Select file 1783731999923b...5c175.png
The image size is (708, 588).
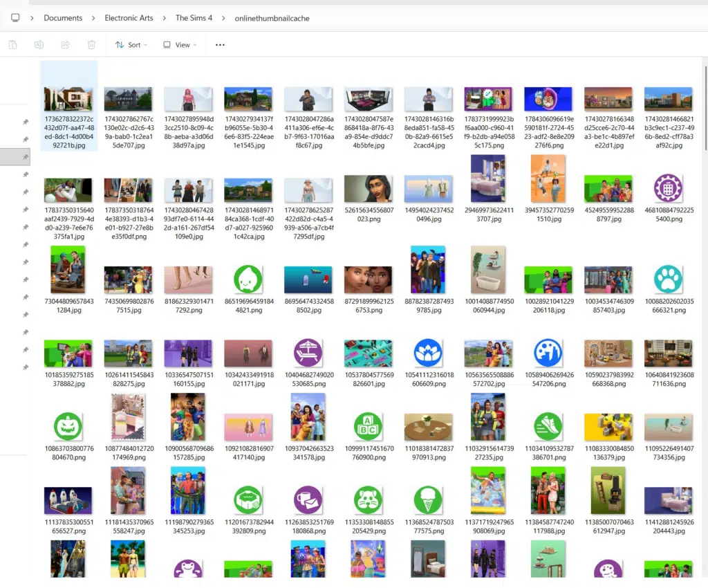488,118
